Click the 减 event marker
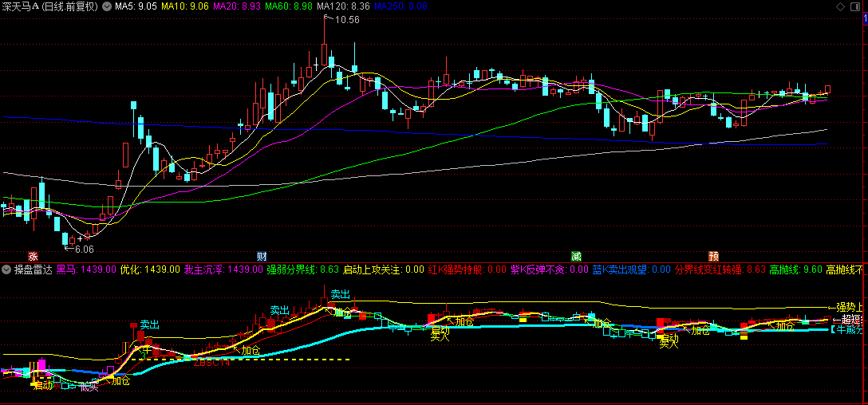Image resolution: width=868 pixels, height=405 pixels. pyautogui.click(x=577, y=257)
